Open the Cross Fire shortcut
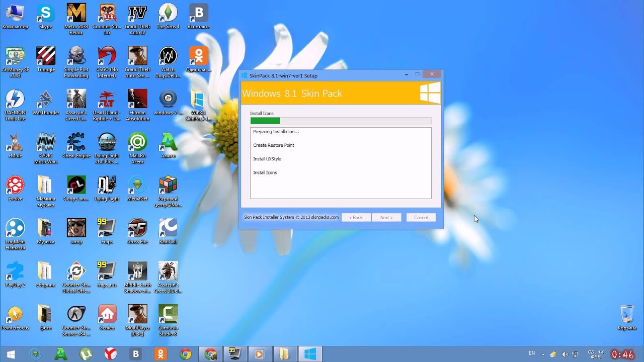 click(x=137, y=232)
